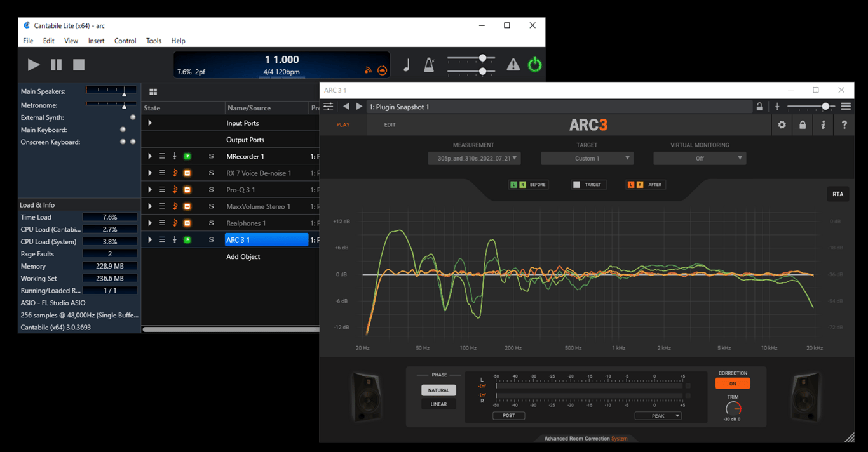
Task: Switch to the EDIT tab in ARC3
Action: (x=390, y=125)
